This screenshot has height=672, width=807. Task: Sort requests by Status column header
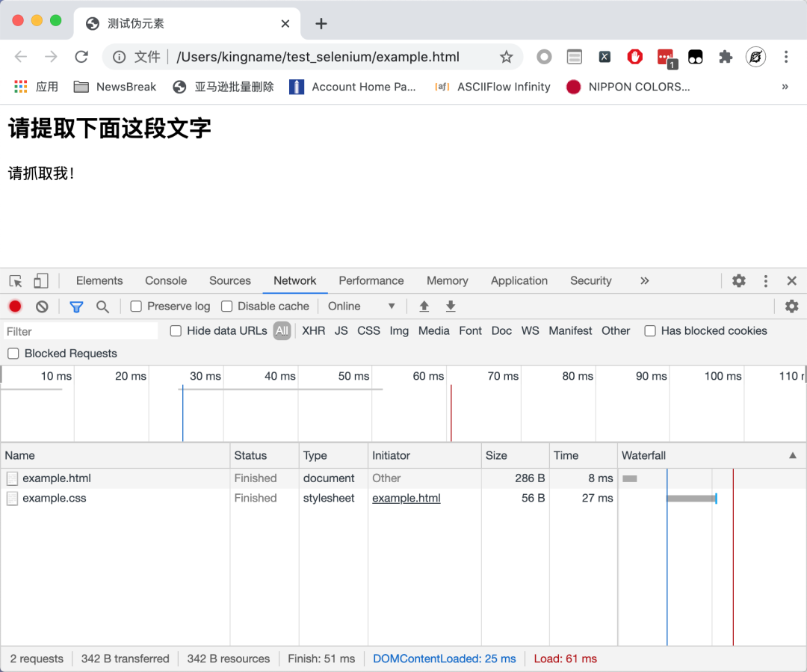pos(265,455)
